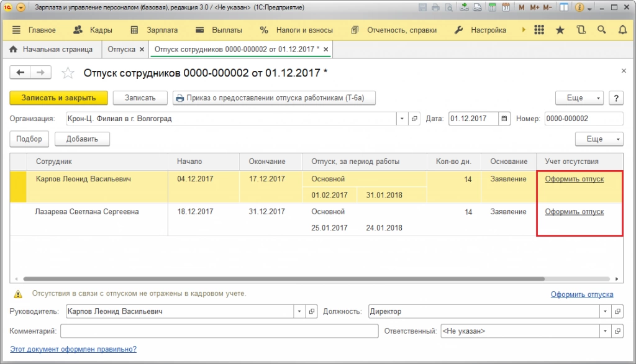Expand more sections with yellow arrow
The image size is (636, 364).
pyautogui.click(x=524, y=30)
